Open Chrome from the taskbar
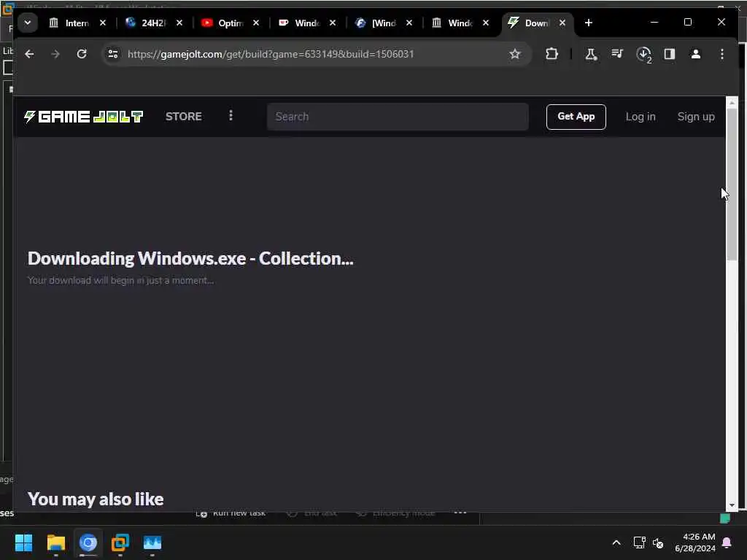 coord(88,542)
